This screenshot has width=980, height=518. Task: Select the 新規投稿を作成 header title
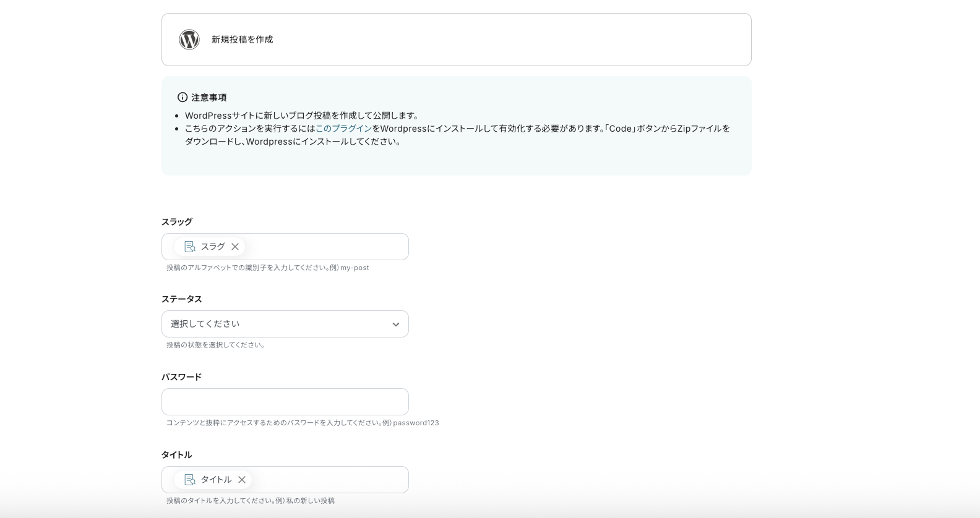[242, 40]
